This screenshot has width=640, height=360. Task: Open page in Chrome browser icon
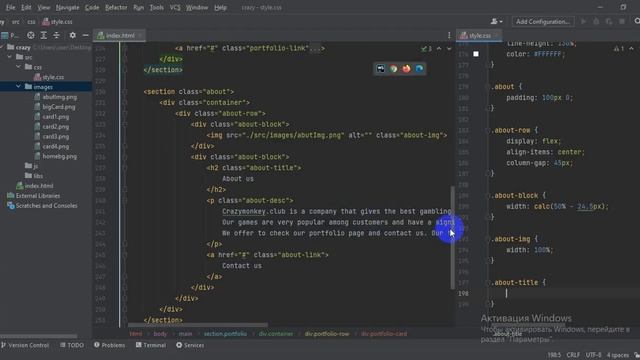pyautogui.click(x=393, y=69)
